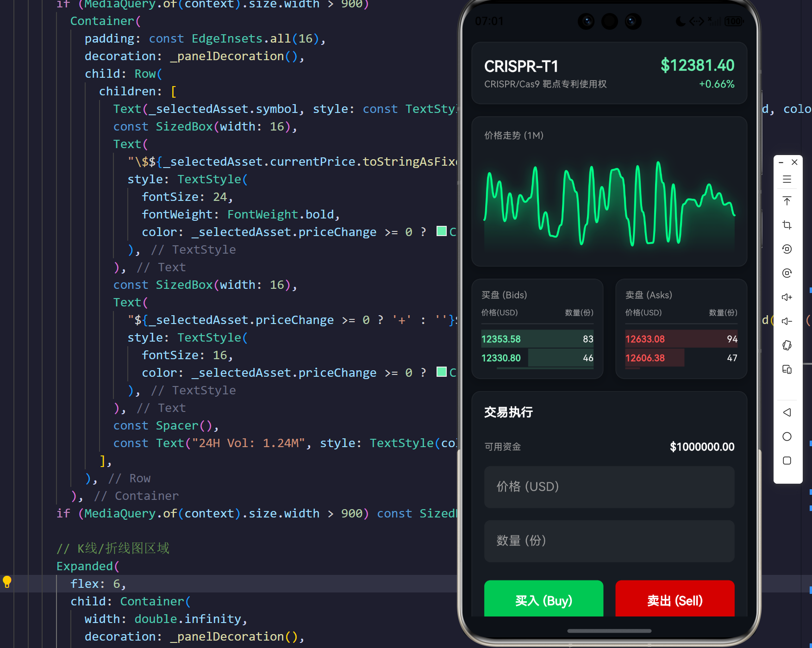Click the '// K线/折线图区域' comment line

[x=113, y=549]
